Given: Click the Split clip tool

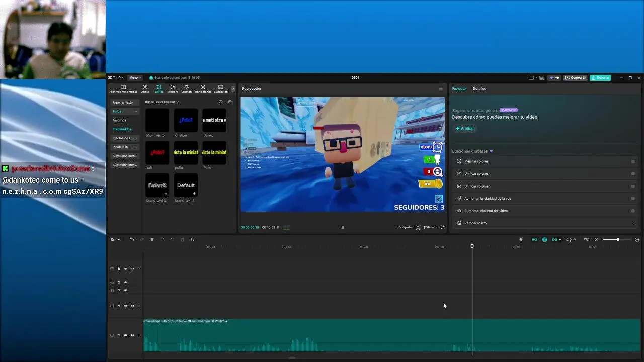Looking at the screenshot, I should [152, 240].
